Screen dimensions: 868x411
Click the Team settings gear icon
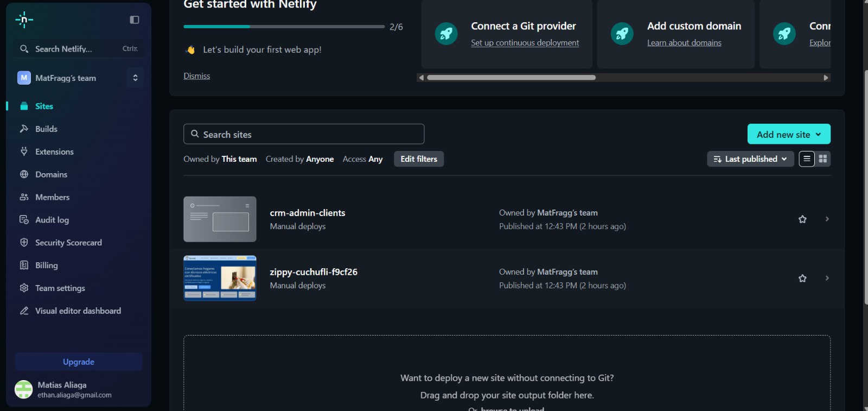24,288
